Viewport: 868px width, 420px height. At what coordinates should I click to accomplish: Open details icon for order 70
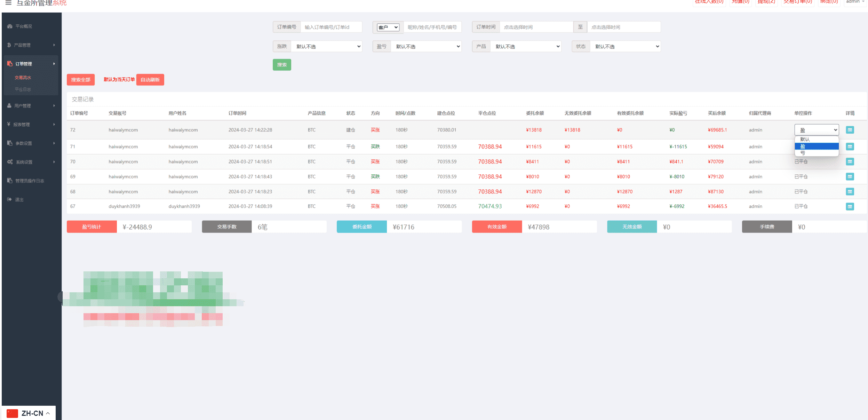(x=850, y=161)
